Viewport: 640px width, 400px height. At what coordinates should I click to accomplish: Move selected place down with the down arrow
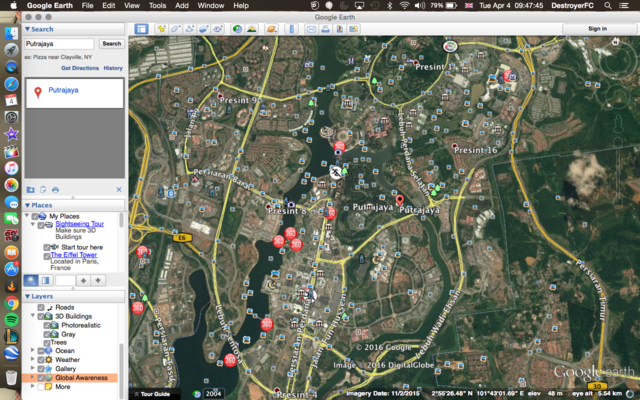point(98,280)
